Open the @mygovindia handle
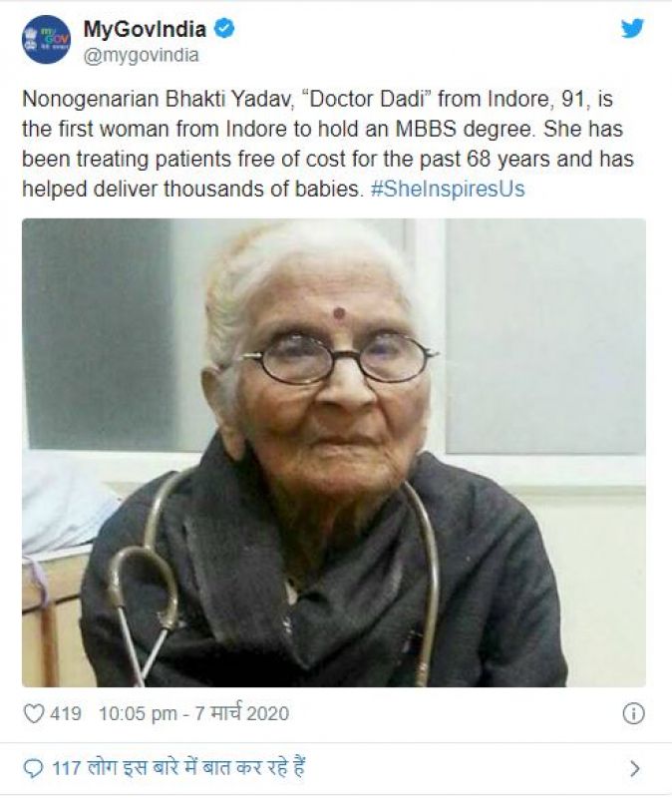 click(141, 55)
